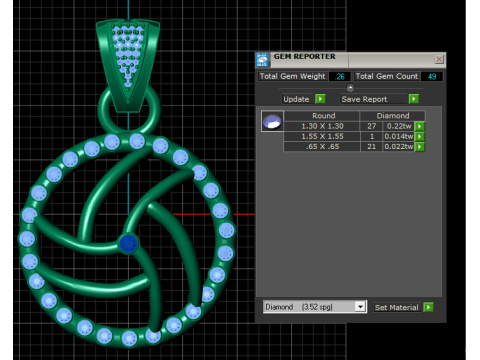
Task: Click the 0.22tw weight cell
Action: pyautogui.click(x=399, y=126)
